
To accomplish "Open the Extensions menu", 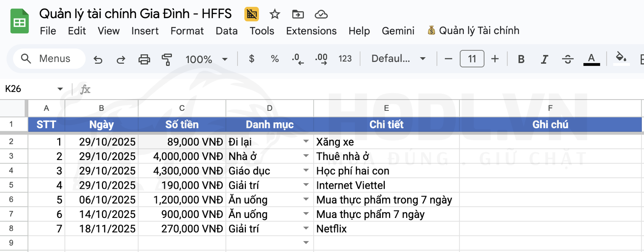I will coord(311,31).
